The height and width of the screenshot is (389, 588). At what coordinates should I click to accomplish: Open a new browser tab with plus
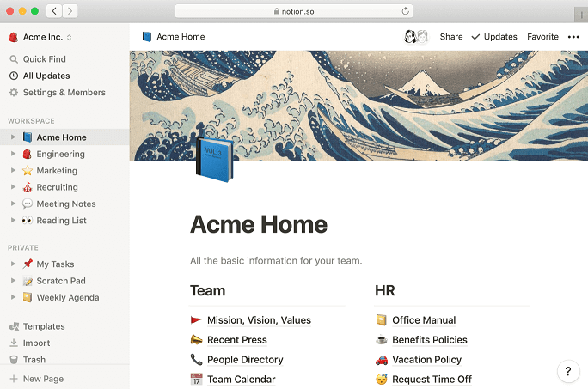(581, 15)
